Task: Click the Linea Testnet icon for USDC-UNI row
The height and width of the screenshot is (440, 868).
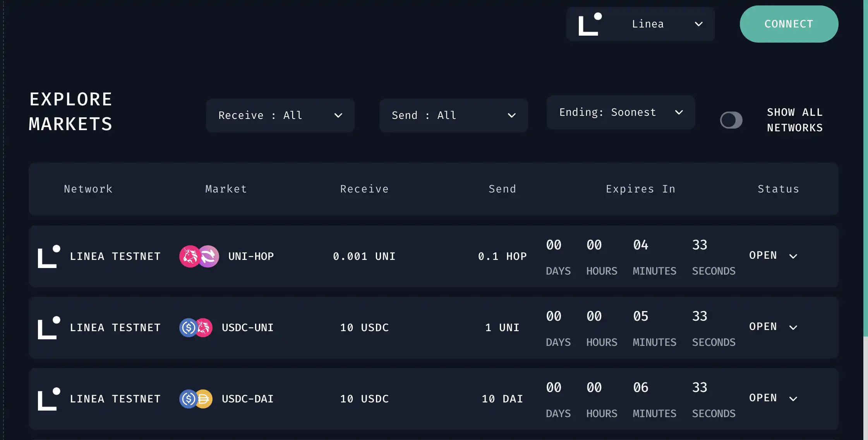Action: (49, 327)
